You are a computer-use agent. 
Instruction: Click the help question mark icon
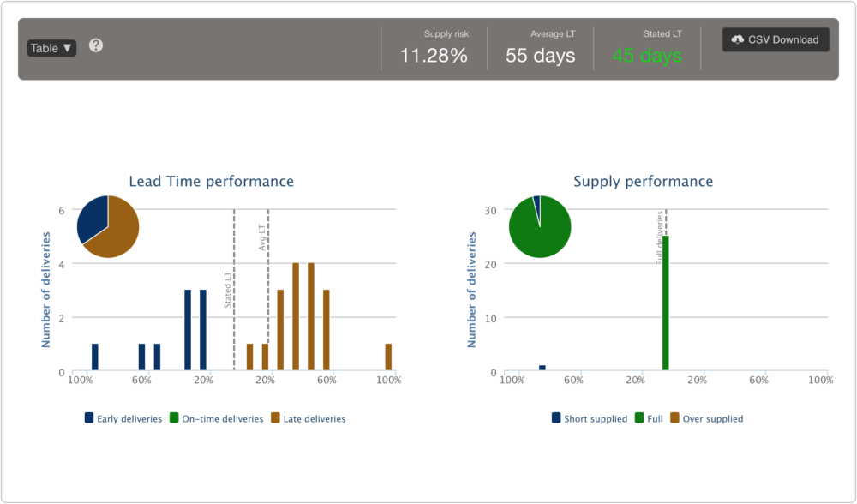pos(95,45)
